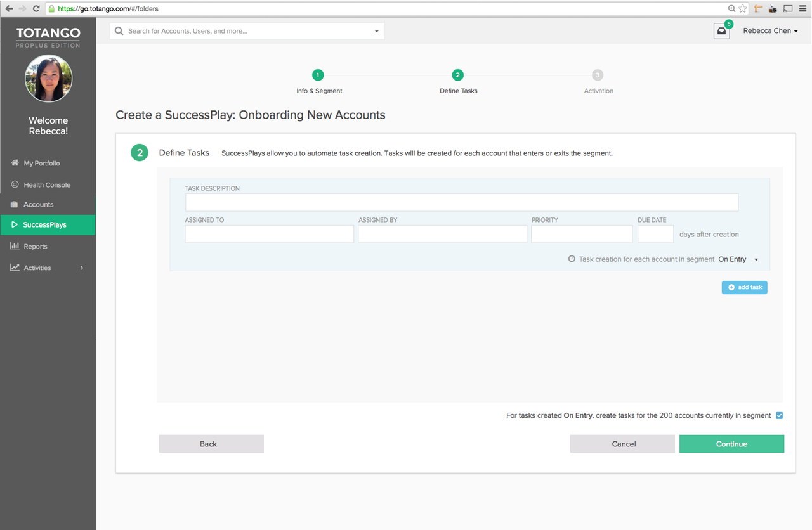Open the Rebecca Chen user menu

(770, 31)
